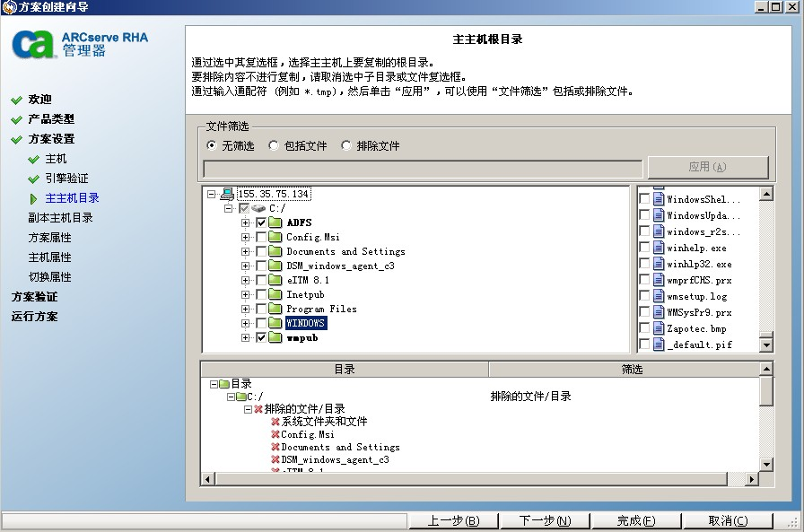Click the file filter text input field
Screen dimensions: 804x532
423,169
